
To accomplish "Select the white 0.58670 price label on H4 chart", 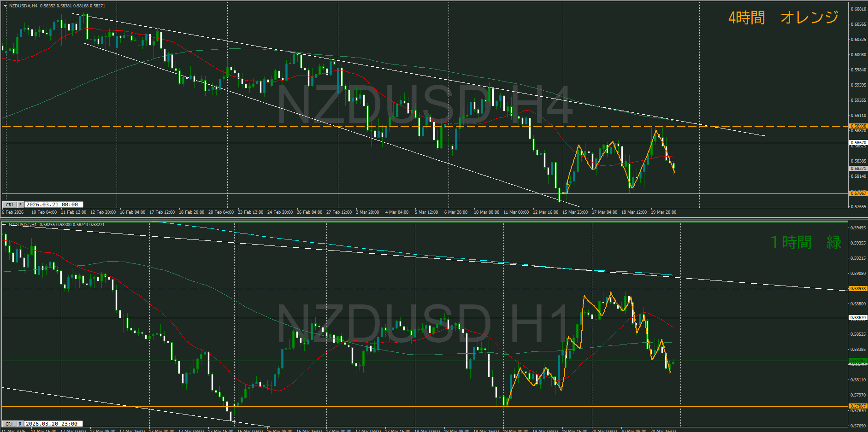I will pyautogui.click(x=858, y=143).
